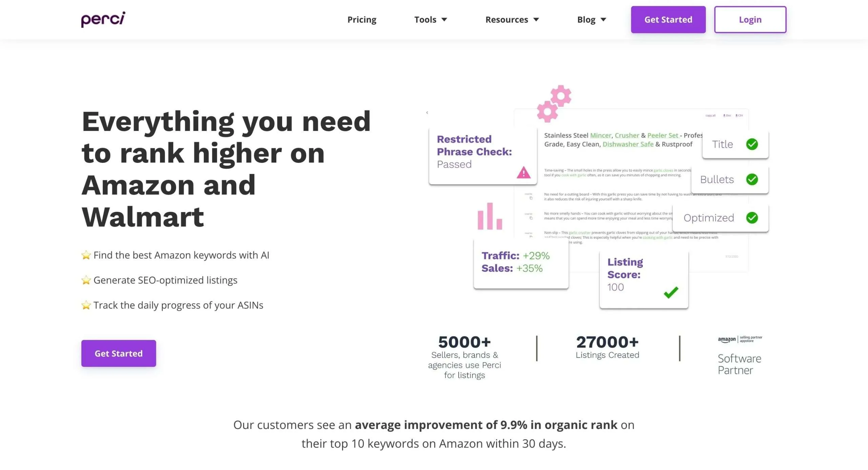This screenshot has height=470, width=868.
Task: Click the star beside Amazon keywords line
Action: coord(86,255)
